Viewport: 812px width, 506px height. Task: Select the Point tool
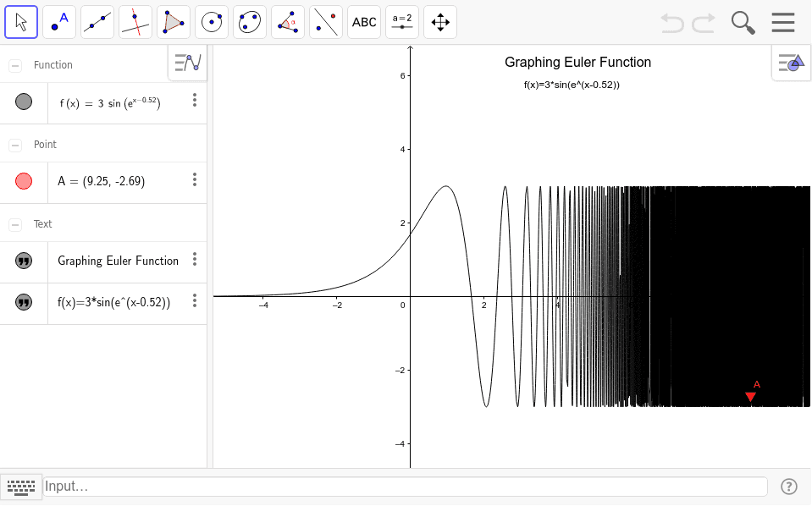tap(59, 22)
